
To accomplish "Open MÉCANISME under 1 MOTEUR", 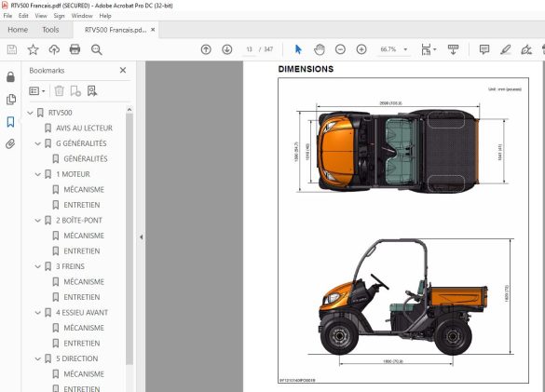I will click(x=84, y=190).
